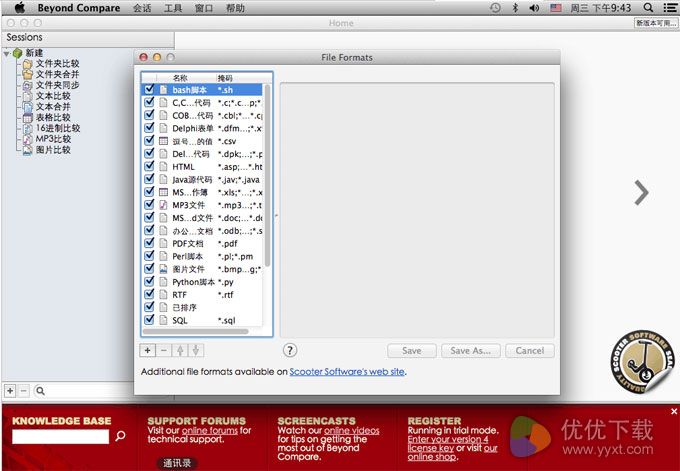Click the 通讯录 button in banner

pyautogui.click(x=177, y=463)
